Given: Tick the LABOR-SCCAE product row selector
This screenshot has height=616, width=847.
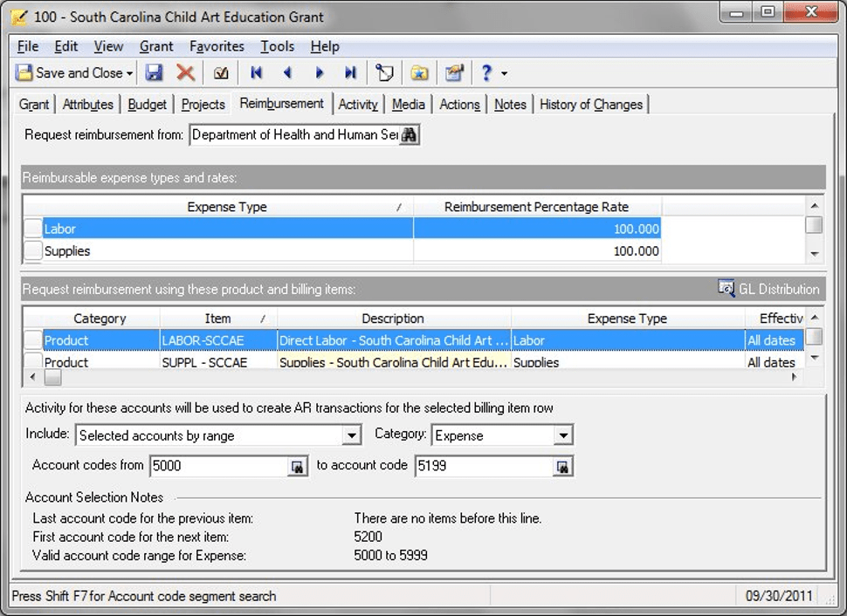Looking at the screenshot, I should tap(32, 340).
